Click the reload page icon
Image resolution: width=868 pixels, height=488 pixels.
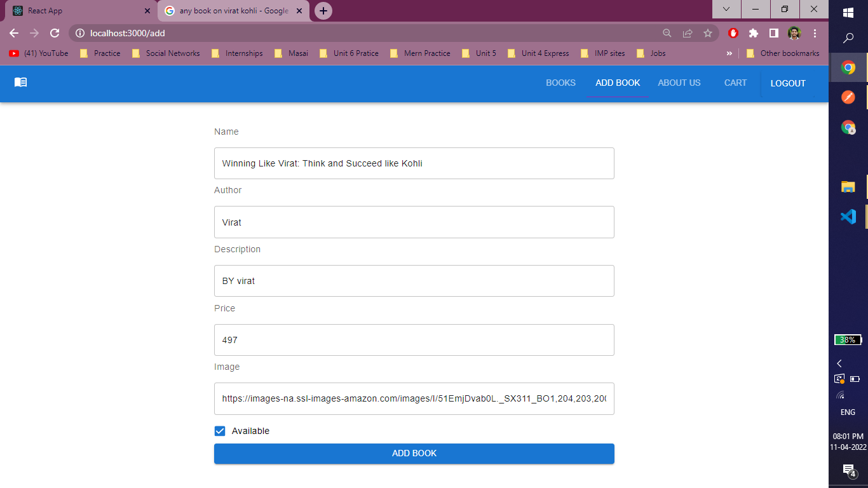pos(55,34)
